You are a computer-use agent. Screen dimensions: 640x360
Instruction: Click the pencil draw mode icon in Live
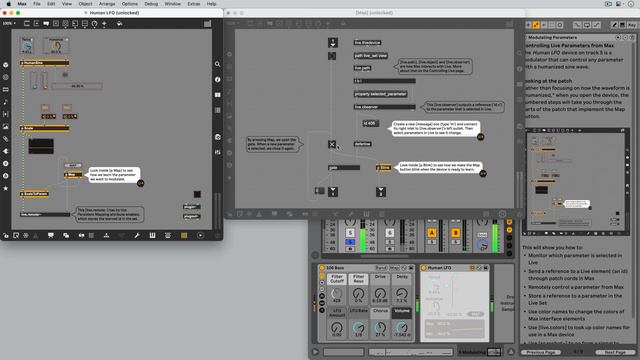[614, 25]
